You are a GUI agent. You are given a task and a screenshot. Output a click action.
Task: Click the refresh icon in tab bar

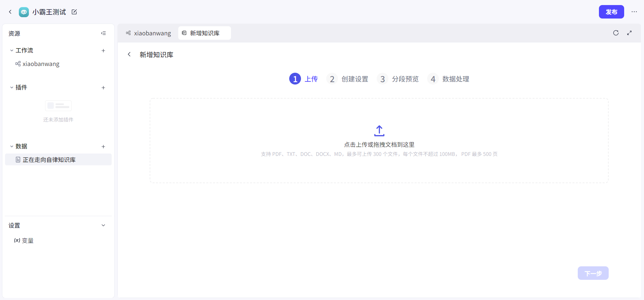point(616,33)
